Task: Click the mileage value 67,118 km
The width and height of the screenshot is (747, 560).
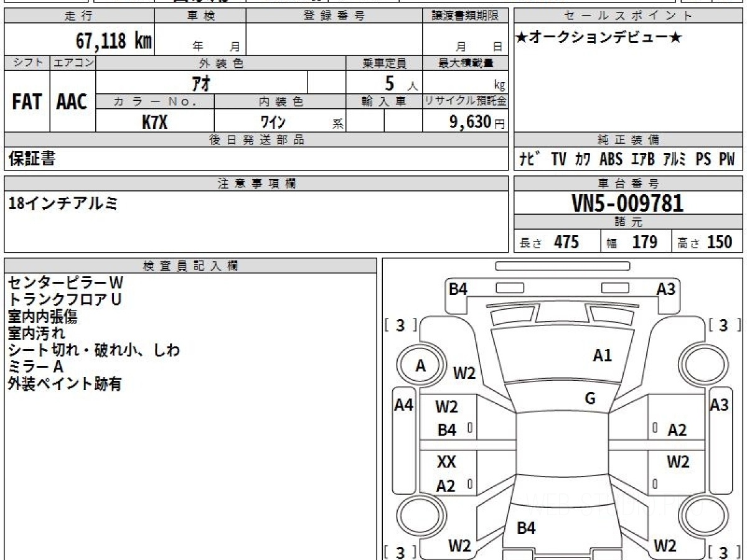Action: [x=114, y=41]
